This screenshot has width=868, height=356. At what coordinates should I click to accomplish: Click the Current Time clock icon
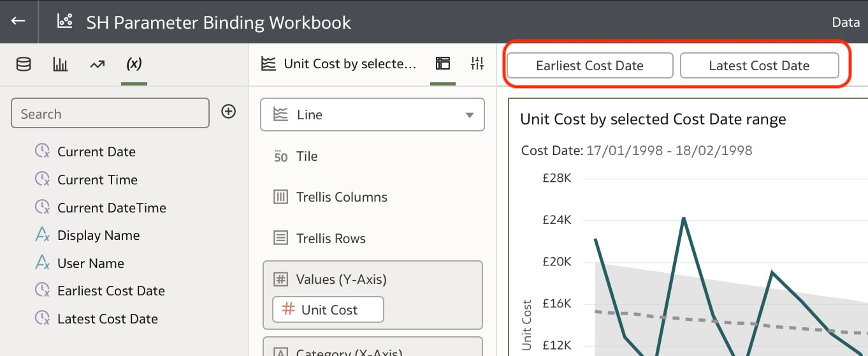[42, 179]
